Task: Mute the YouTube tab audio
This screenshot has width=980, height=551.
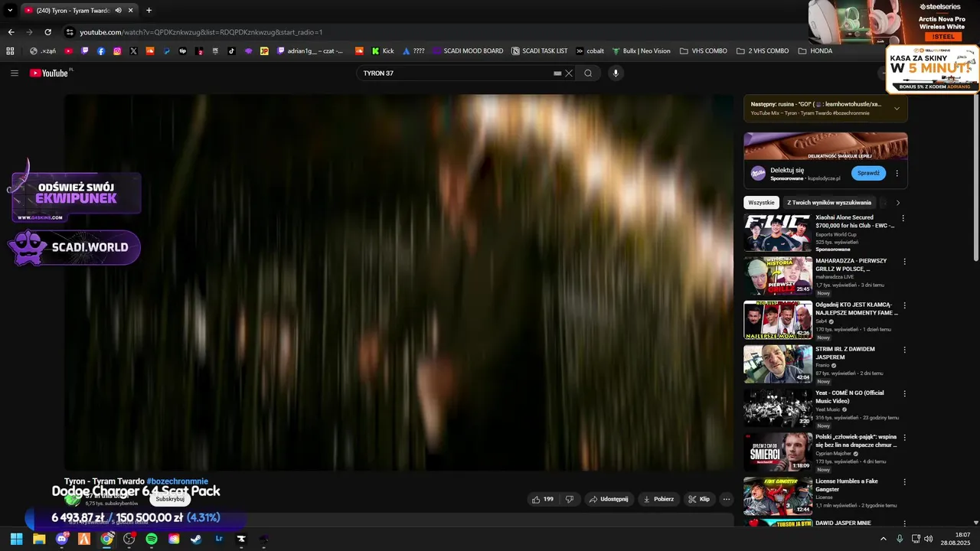Action: pyautogui.click(x=118, y=10)
